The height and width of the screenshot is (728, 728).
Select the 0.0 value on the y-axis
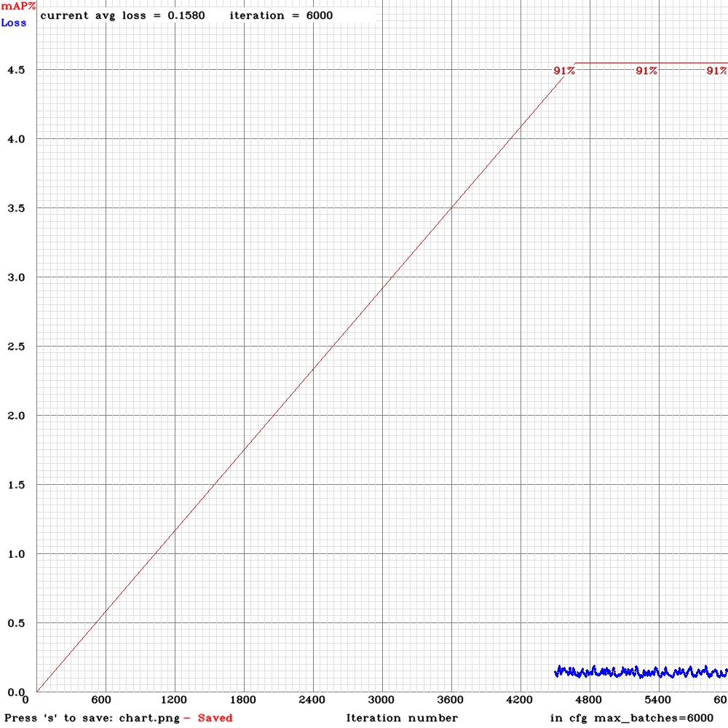click(x=15, y=690)
